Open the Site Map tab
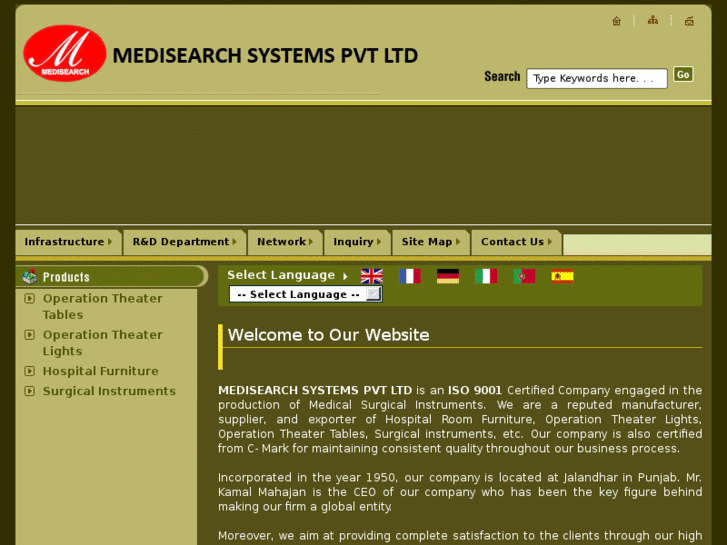The width and height of the screenshot is (727, 545). (431, 242)
